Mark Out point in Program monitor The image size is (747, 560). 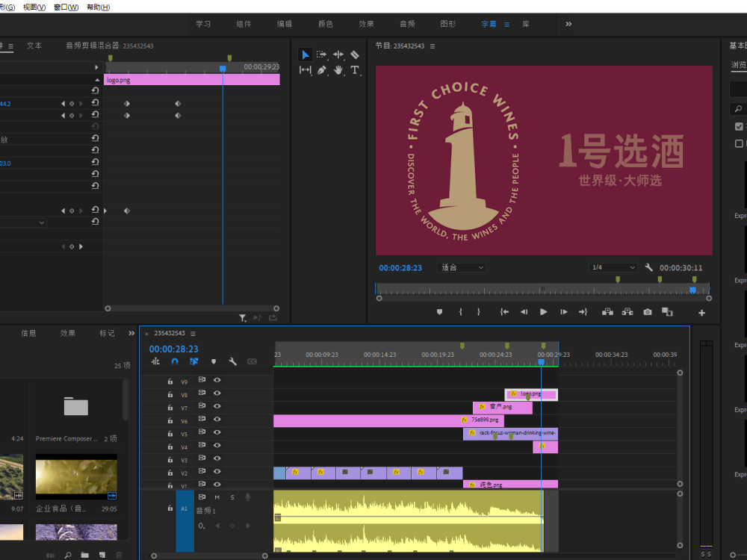479,312
